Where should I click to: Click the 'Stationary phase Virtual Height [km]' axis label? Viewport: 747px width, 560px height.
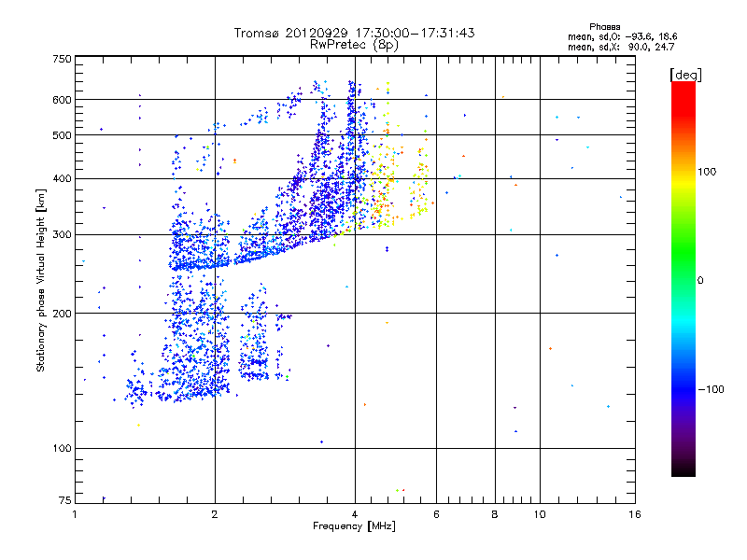41,281
